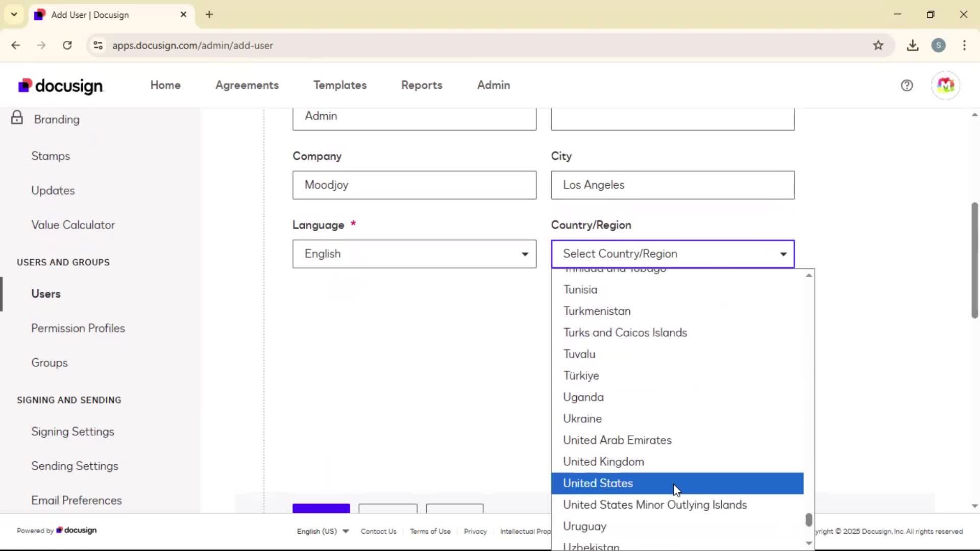The image size is (980, 551).
Task: Collapse the Country/Region dropdown
Action: [673, 254]
